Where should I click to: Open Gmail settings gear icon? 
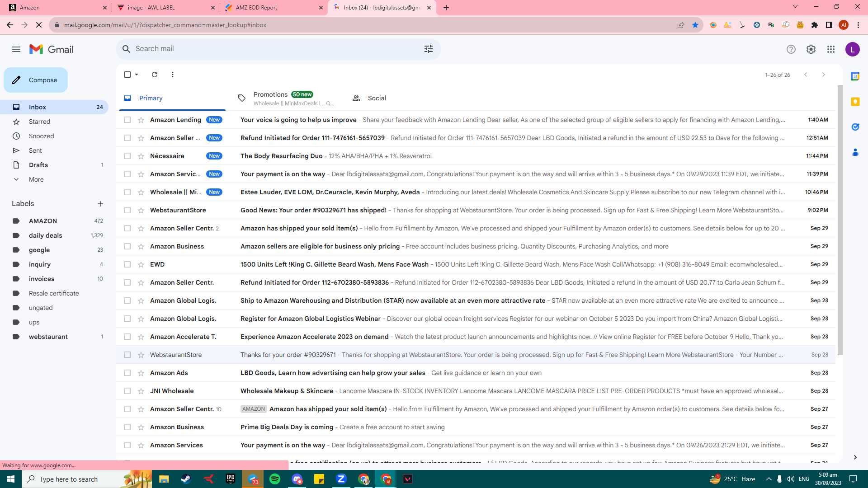pyautogui.click(x=811, y=49)
